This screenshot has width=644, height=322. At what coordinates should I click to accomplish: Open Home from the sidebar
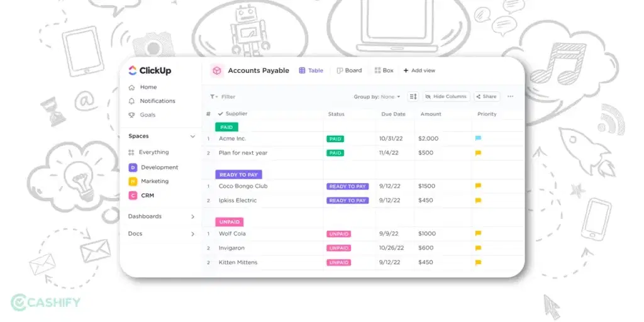(148, 87)
